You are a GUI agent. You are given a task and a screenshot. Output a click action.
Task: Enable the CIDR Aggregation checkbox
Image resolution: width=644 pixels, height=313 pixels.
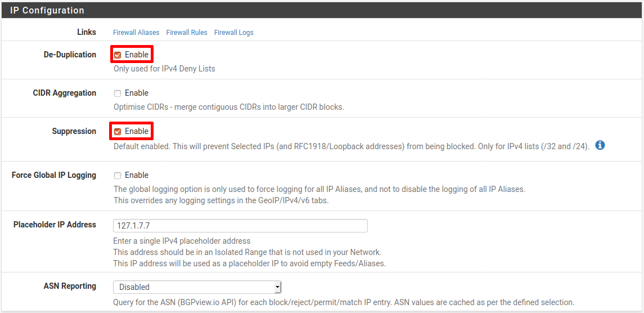[118, 93]
